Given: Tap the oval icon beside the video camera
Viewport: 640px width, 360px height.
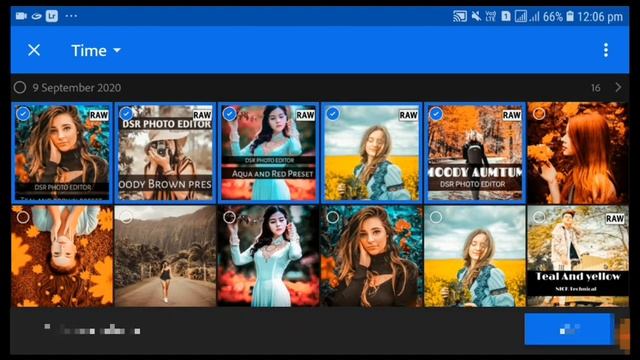Looking at the screenshot, I should 37,16.
